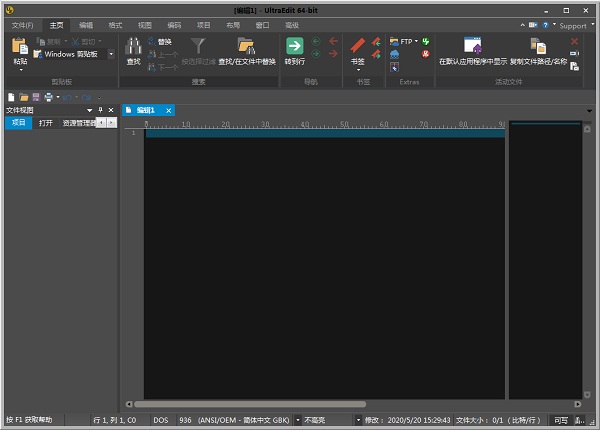Viewport: 600px width, 430px height.
Task: Toggle the writable (可写) status indicator
Action: click(x=562, y=420)
